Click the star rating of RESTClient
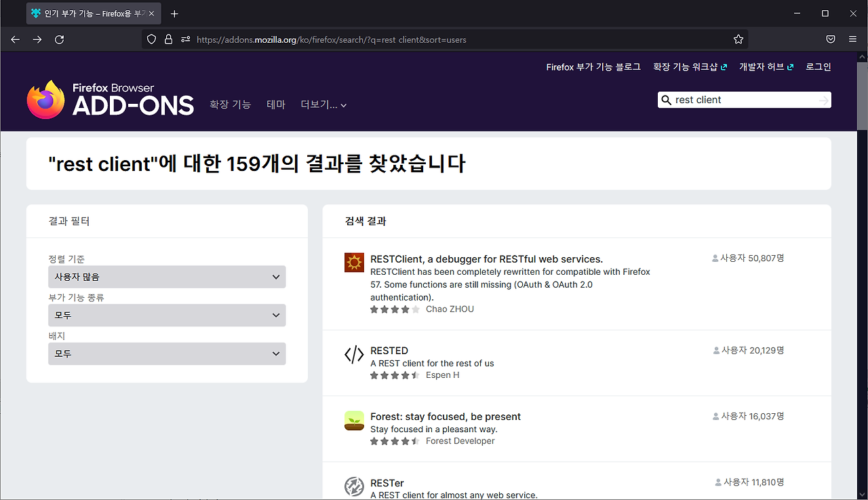Viewport: 868px width, 500px height. (395, 309)
